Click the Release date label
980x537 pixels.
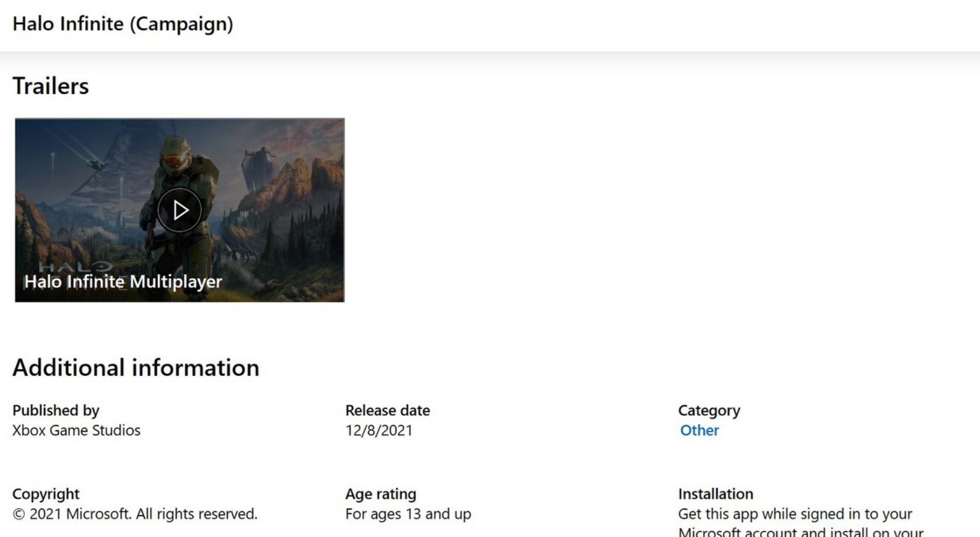(387, 410)
